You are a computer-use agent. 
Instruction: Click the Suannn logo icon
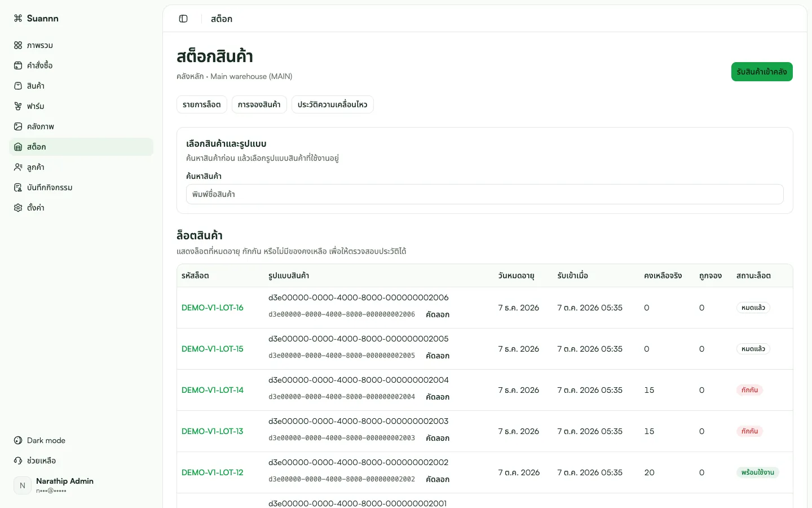click(18, 18)
